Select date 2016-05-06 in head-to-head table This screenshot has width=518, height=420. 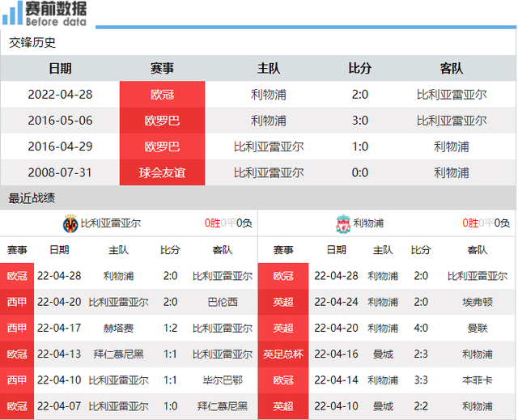click(60, 121)
